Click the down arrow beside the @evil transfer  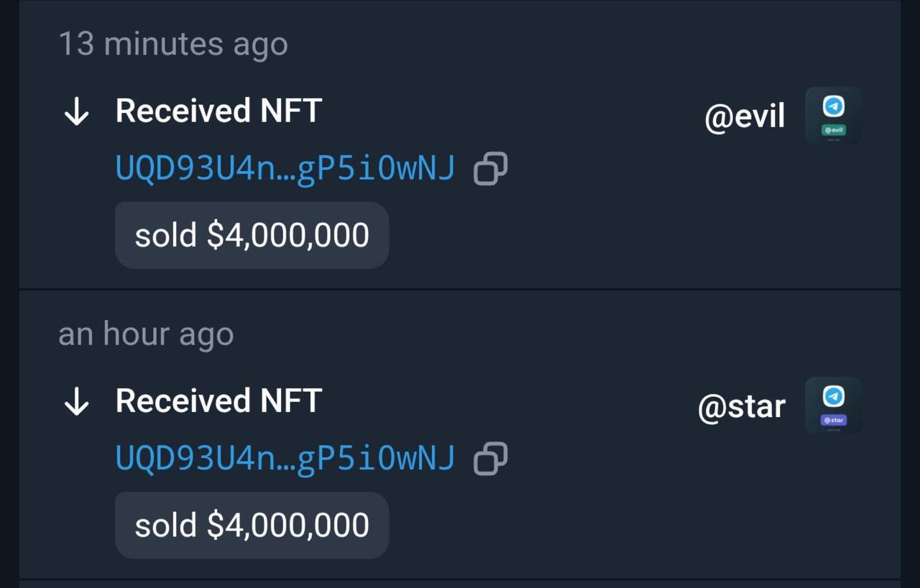(x=76, y=112)
